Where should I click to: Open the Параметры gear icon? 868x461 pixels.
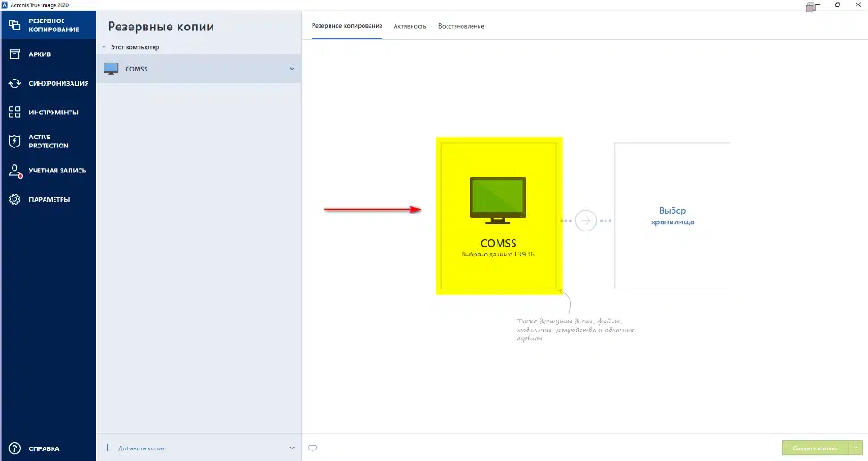pos(14,199)
